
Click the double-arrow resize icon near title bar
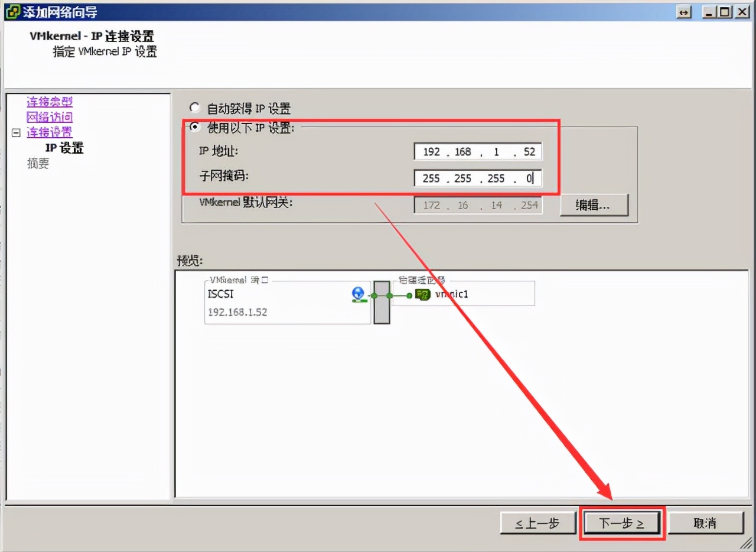685,11
